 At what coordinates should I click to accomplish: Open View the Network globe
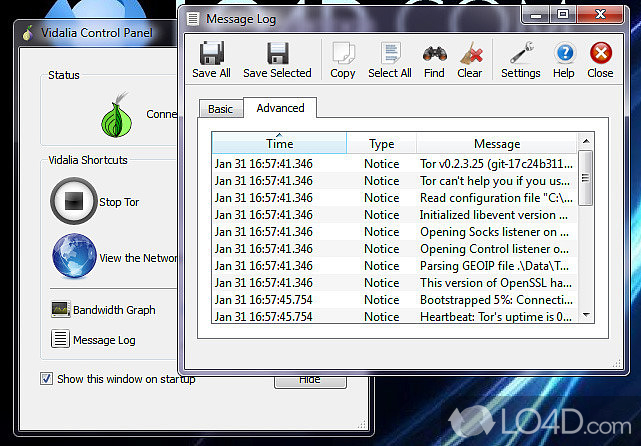pos(74,256)
